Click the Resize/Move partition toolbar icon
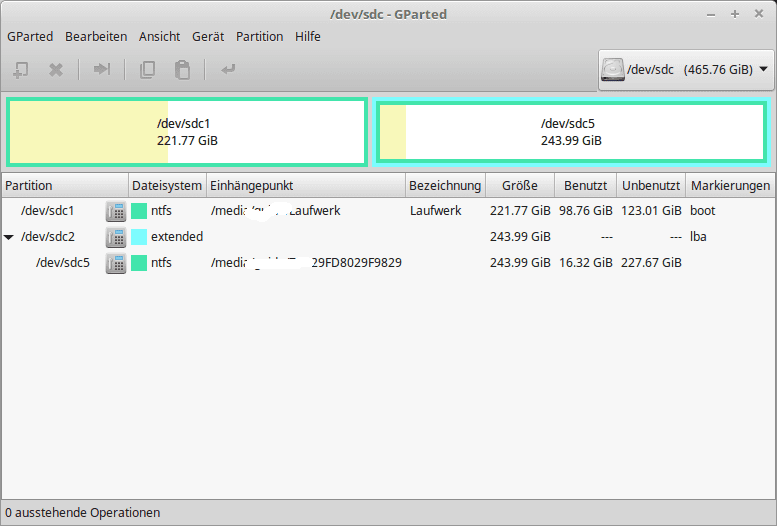The height and width of the screenshot is (526, 777). (x=102, y=69)
